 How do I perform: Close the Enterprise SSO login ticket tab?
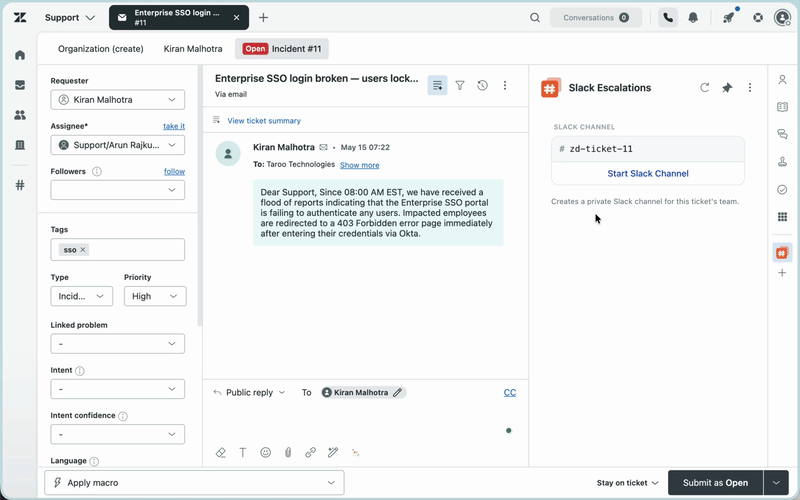coord(236,18)
